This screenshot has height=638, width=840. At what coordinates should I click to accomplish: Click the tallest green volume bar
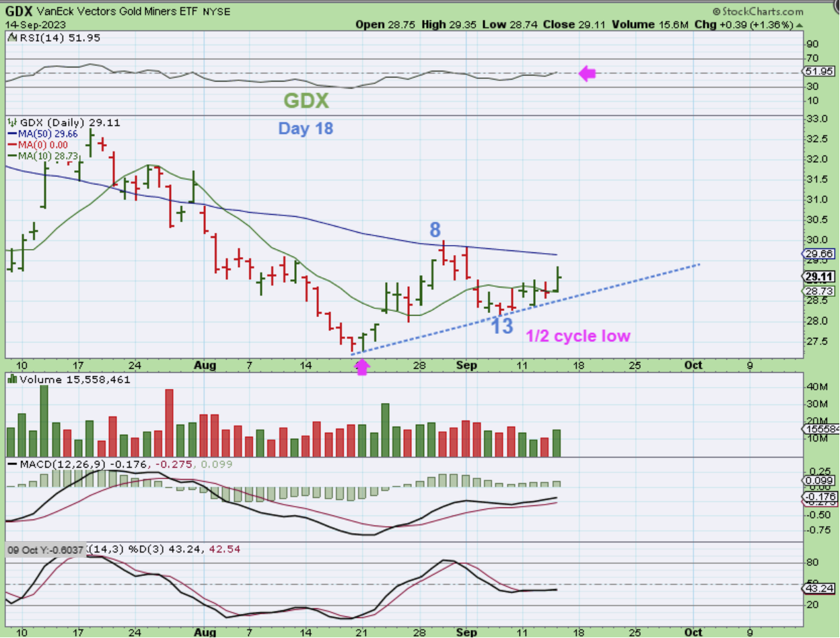pyautogui.click(x=44, y=421)
